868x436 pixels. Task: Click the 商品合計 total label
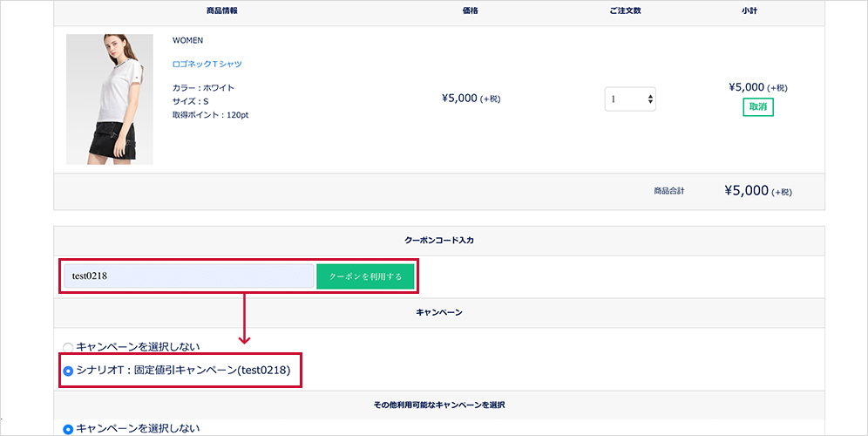click(671, 192)
